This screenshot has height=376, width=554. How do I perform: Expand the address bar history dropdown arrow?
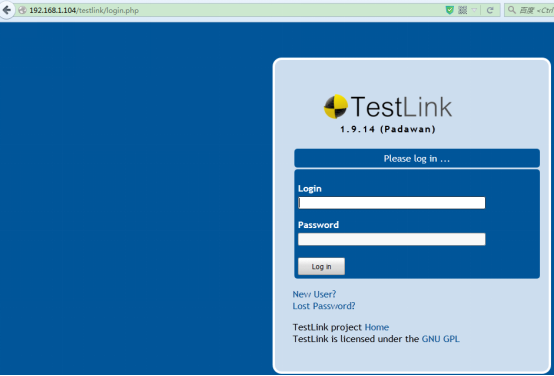(x=474, y=10)
